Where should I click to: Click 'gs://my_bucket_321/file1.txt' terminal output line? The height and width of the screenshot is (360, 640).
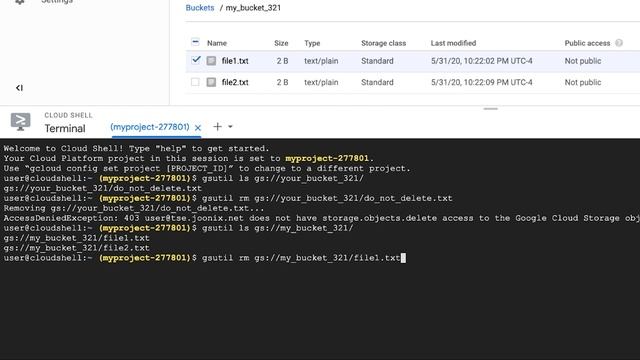coord(77,238)
